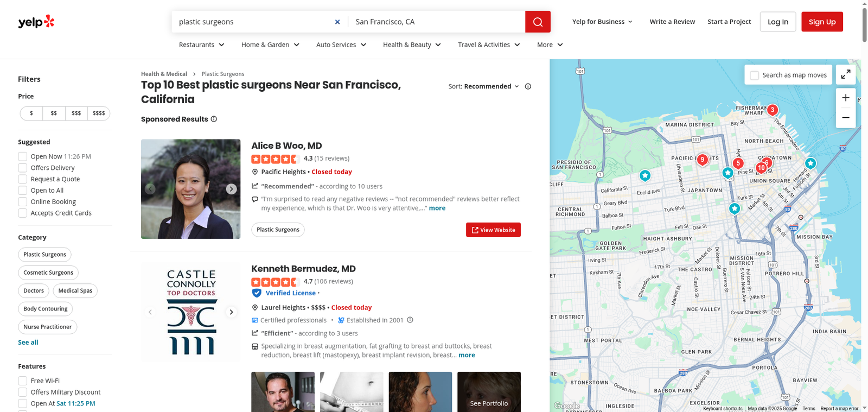
Task: Click star map marker near Turk St
Action: (735, 208)
